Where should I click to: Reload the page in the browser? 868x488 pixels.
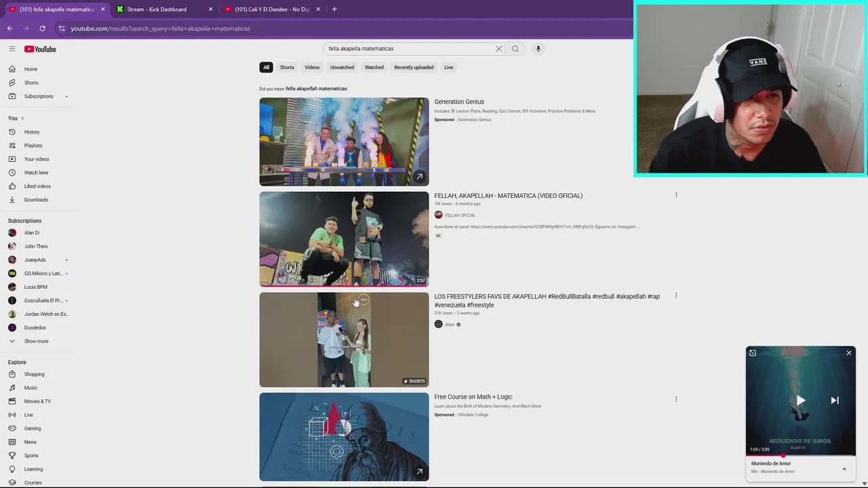pos(42,28)
